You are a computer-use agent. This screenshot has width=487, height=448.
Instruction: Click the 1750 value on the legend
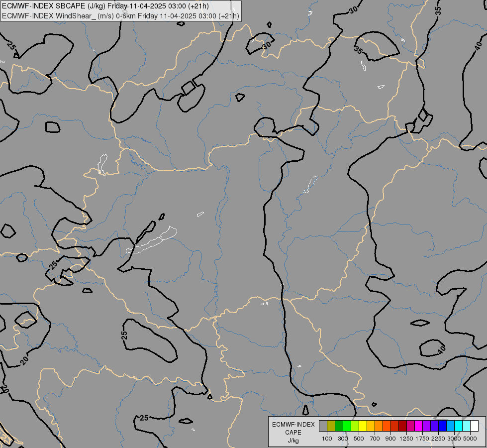(x=422, y=439)
